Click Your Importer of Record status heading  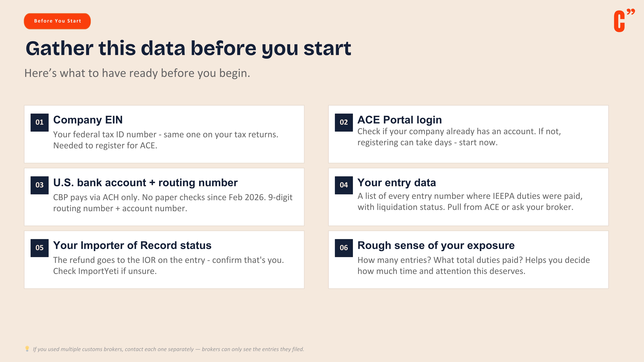point(132,245)
